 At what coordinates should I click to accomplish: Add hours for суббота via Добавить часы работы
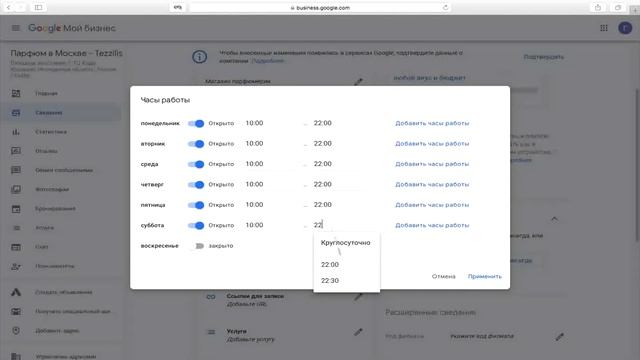click(432, 225)
